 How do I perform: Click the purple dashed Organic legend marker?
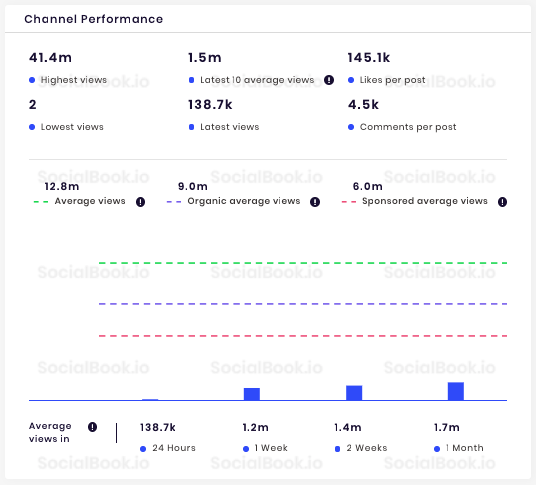click(174, 202)
